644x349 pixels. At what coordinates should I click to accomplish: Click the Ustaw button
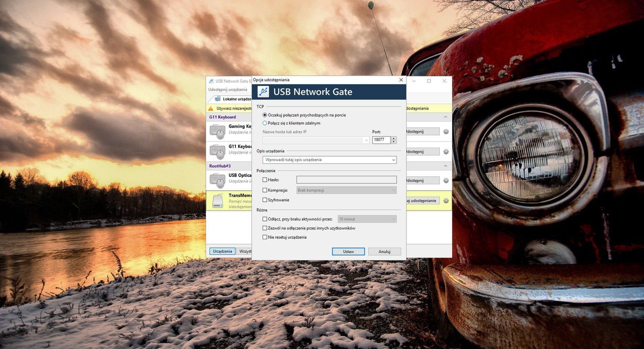348,252
